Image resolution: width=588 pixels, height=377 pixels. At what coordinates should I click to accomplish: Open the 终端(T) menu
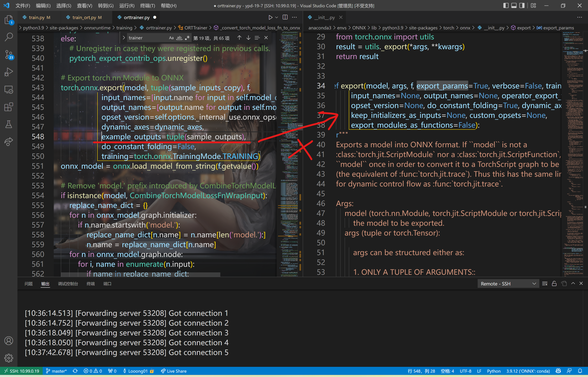click(x=148, y=6)
